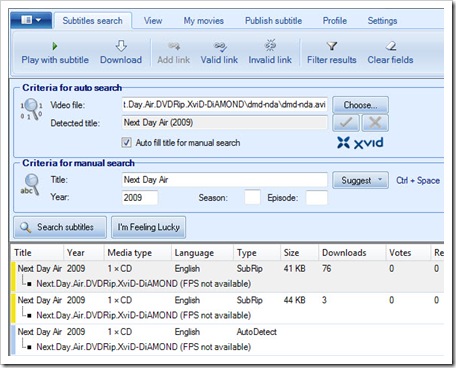Sort results by Media type column
This screenshot has width=456, height=368.
(138, 253)
